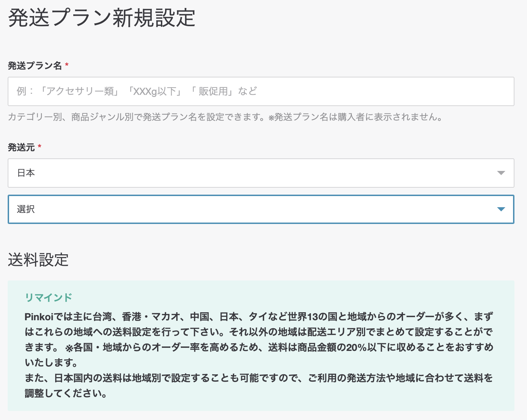Click the 発送プラン新規設定 page heading

pos(101,18)
